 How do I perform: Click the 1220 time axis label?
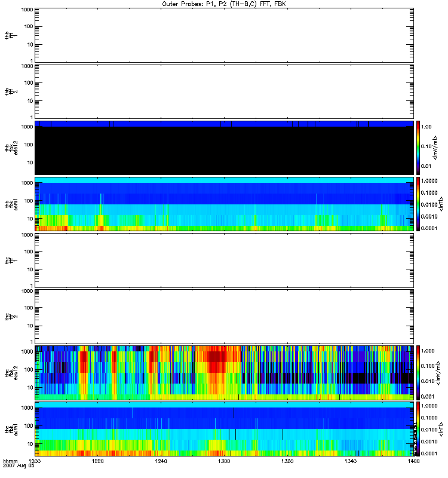click(98, 462)
